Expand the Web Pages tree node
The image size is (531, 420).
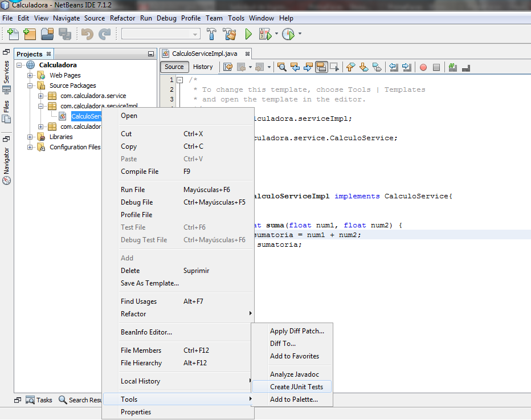tap(30, 75)
